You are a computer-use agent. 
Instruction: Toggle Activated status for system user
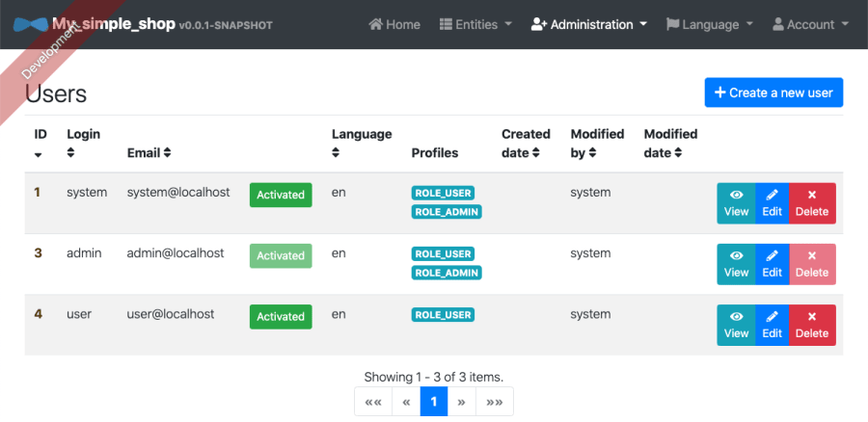pyautogui.click(x=281, y=195)
